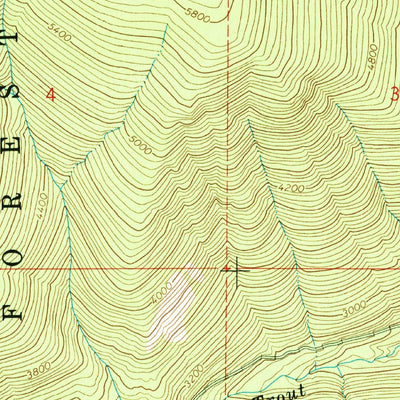Screen dimensions: 400x400
Task: Click the 5800 contour elevation label
Action: tap(198, 15)
